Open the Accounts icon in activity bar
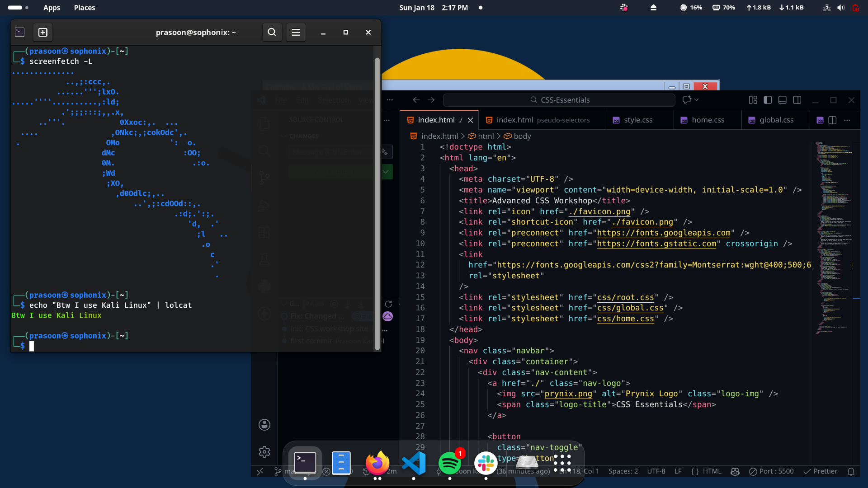 tap(264, 425)
